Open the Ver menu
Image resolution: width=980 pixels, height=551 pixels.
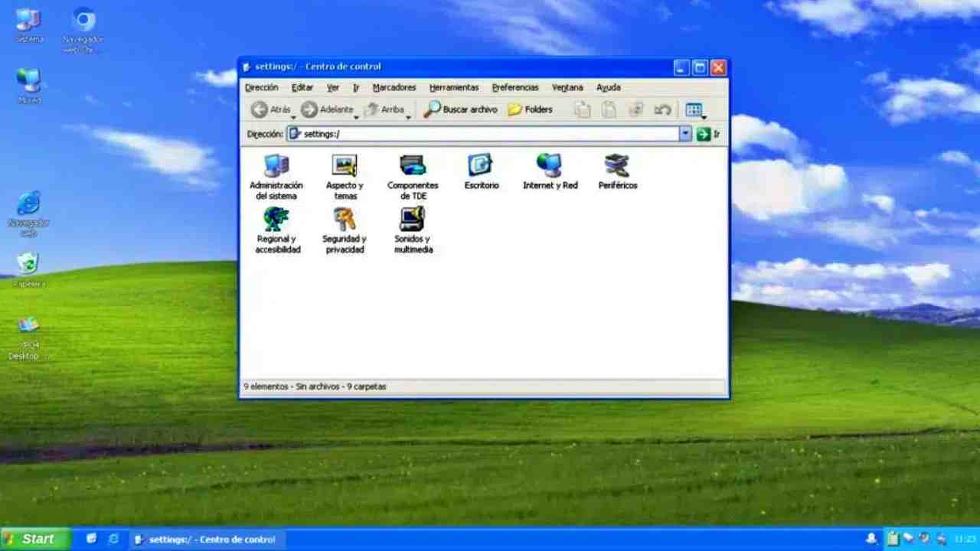pyautogui.click(x=333, y=87)
